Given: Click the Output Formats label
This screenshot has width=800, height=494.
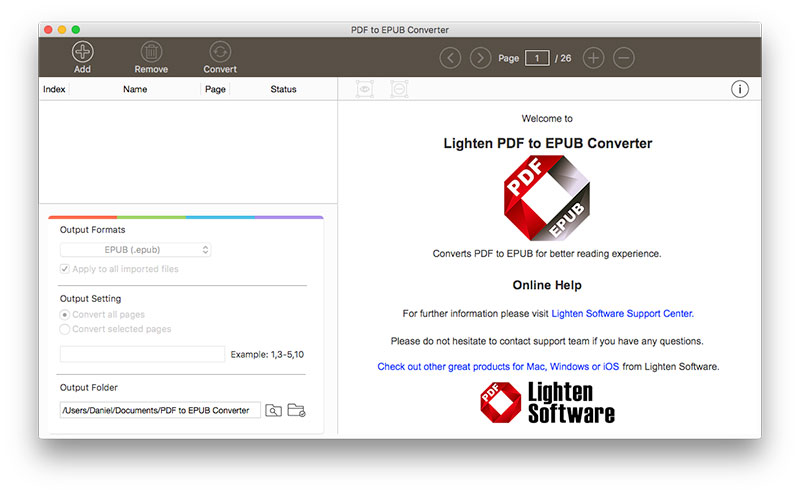Looking at the screenshot, I should pos(92,230).
